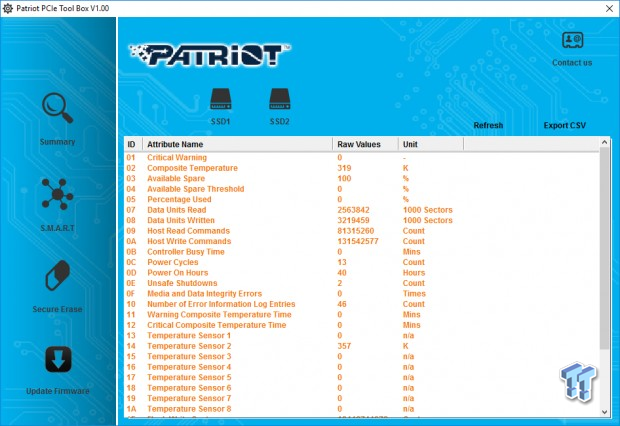
Task: Select Media and Data Integrity Errors row
Action: [x=362, y=293]
